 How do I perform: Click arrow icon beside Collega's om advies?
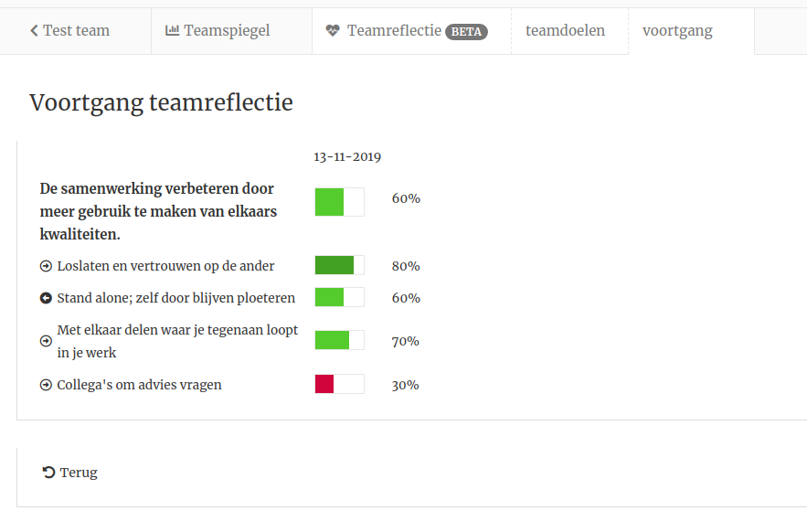[x=46, y=385]
